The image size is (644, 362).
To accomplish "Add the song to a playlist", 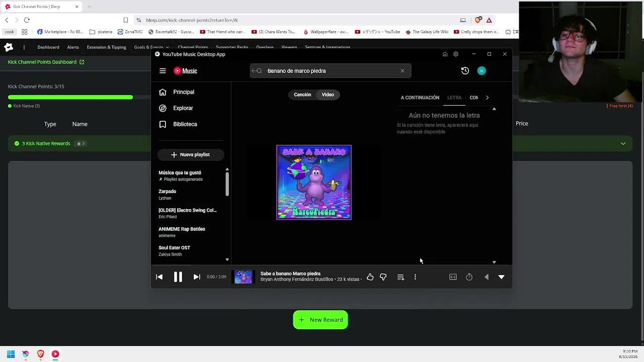I will (400, 277).
